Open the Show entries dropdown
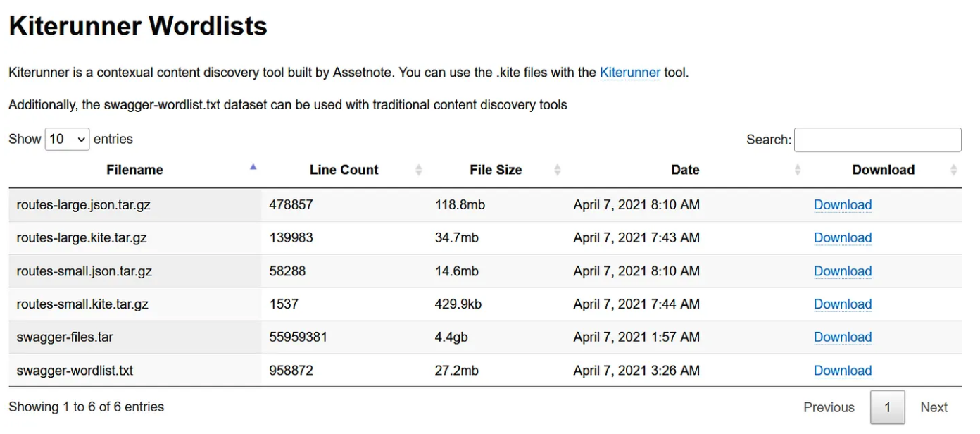980x434 pixels. (67, 139)
